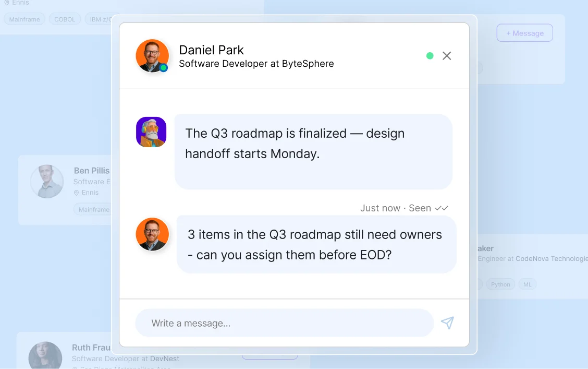
Task: Click the Python tag in background
Action: [500, 284]
